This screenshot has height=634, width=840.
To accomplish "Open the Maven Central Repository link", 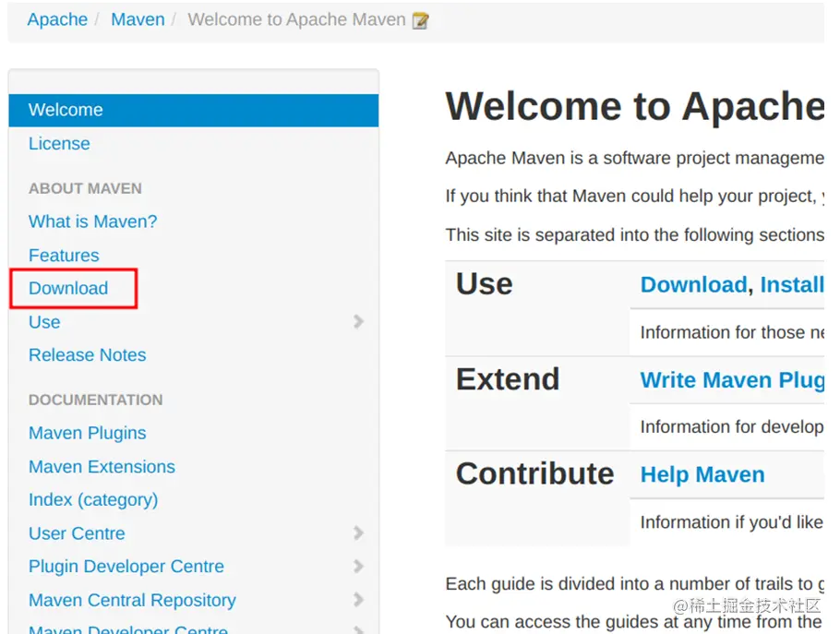I will pyautogui.click(x=132, y=600).
